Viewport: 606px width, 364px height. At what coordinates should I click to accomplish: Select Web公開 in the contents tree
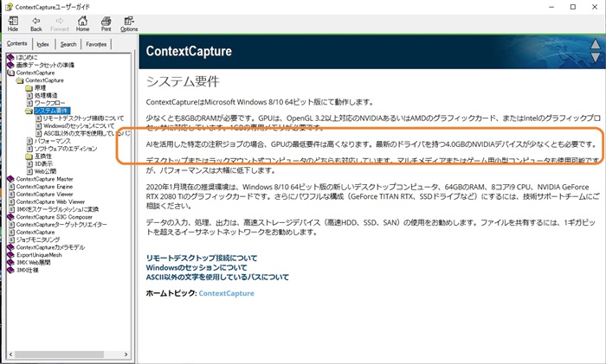point(45,171)
